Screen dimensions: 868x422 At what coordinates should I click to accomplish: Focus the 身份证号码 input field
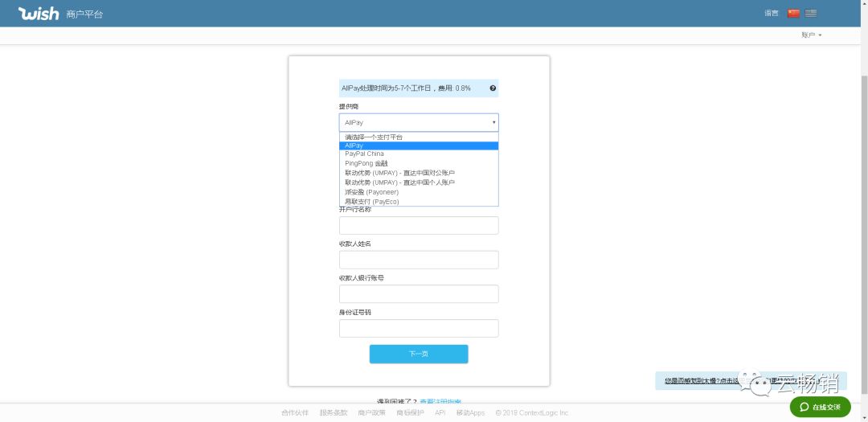tap(419, 329)
